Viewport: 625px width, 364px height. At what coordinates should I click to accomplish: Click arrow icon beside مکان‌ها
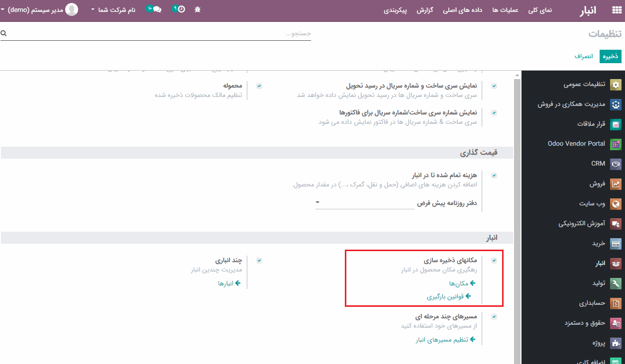(x=473, y=283)
